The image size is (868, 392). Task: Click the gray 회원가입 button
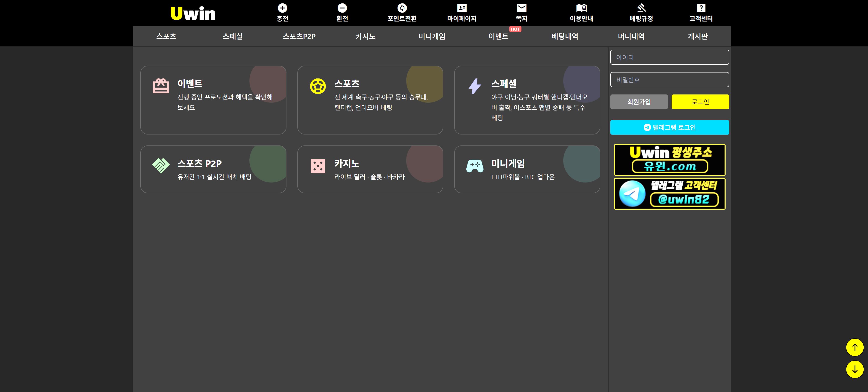(638, 102)
